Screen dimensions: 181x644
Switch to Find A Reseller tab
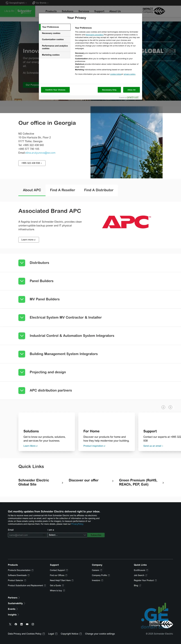(x=63, y=190)
